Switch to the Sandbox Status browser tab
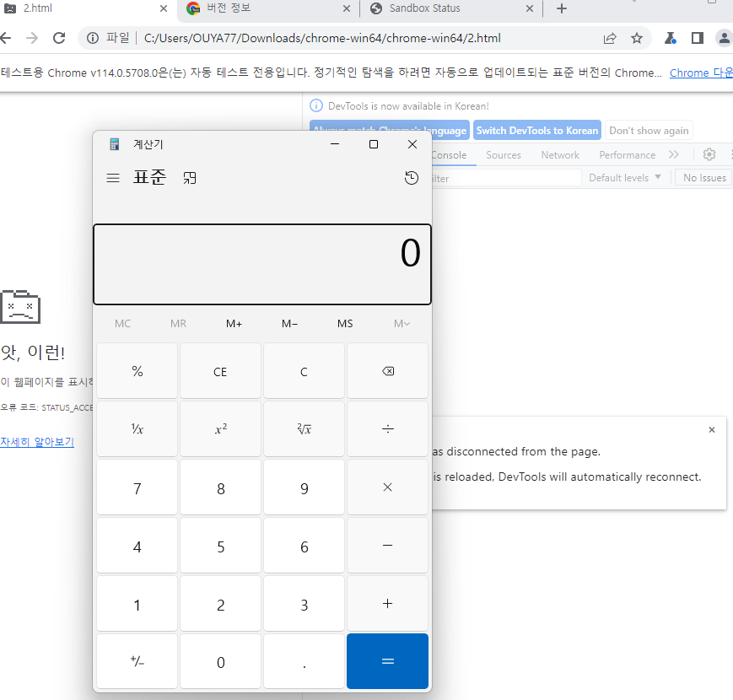733x700 pixels. [451, 8]
